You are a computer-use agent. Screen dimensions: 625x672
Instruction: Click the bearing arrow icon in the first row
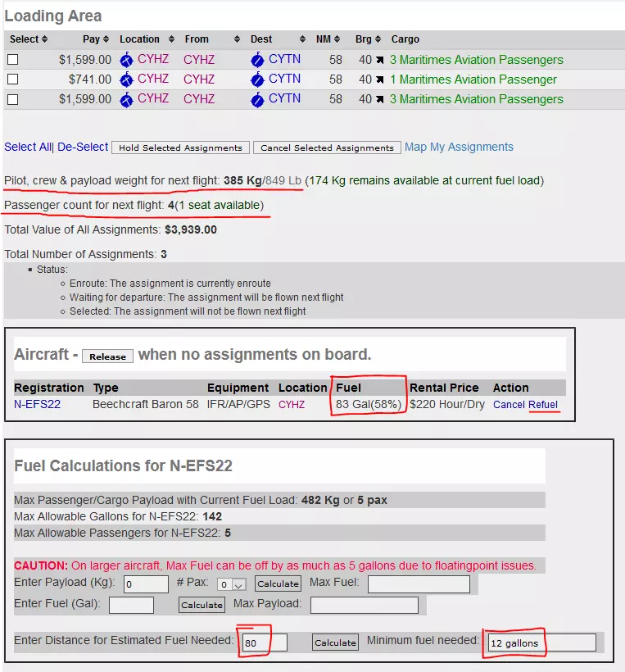pyautogui.click(x=379, y=60)
